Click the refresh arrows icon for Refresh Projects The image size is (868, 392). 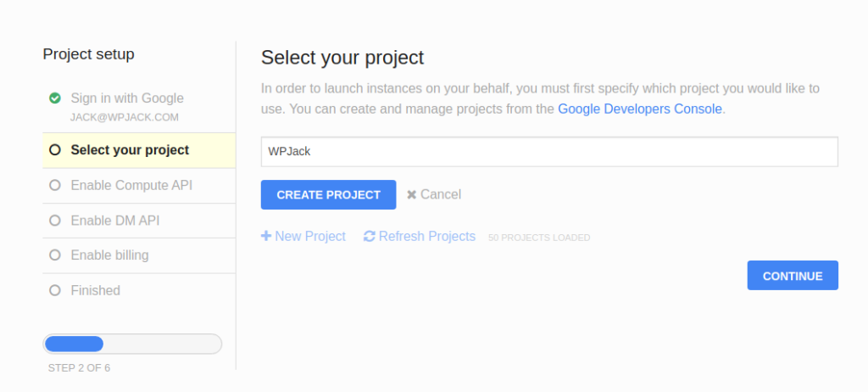coord(370,237)
